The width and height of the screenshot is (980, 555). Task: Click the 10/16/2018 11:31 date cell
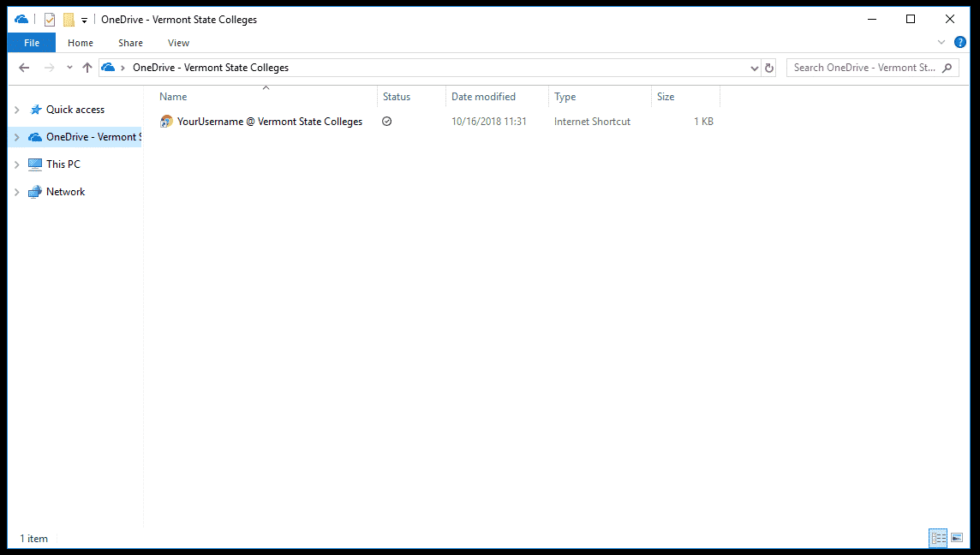point(489,122)
